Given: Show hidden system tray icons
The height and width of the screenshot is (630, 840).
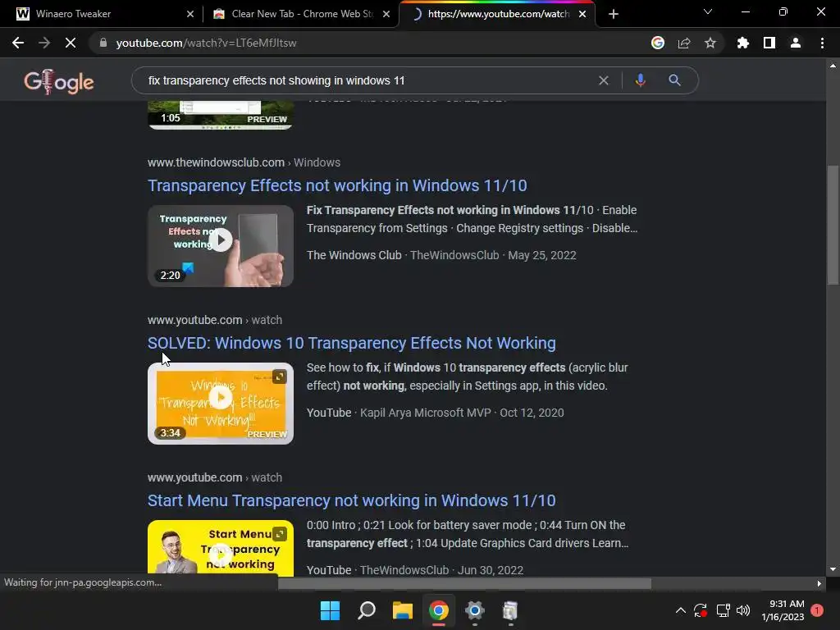Looking at the screenshot, I should (x=680, y=610).
